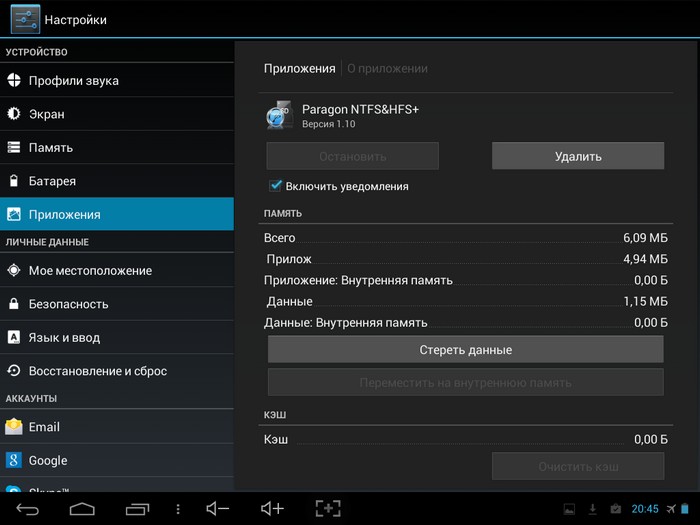700x525 pixels.
Task: Click the Backup and reset icon
Action: [14, 371]
